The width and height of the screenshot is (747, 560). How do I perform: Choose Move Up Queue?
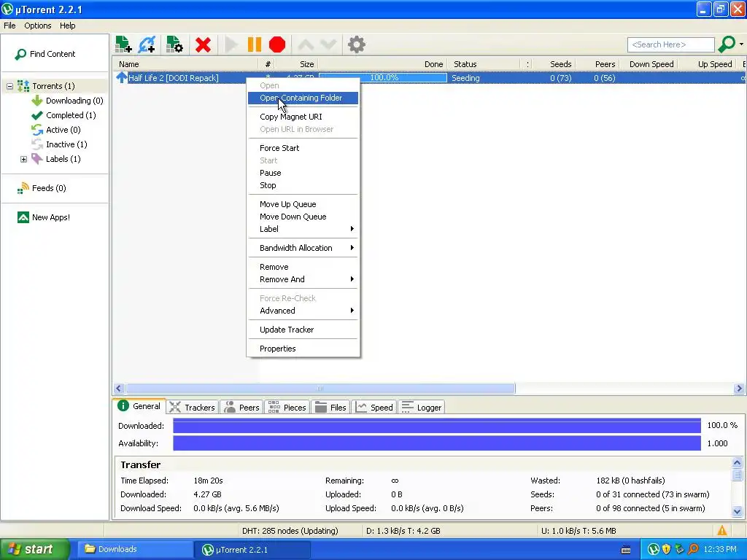pyautogui.click(x=303, y=204)
